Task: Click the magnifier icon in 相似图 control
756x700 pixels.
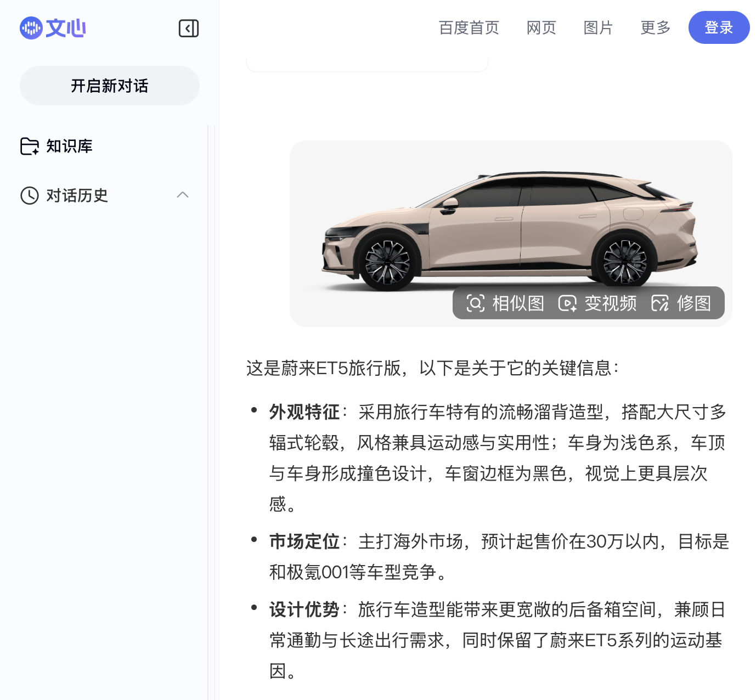Action: point(475,303)
